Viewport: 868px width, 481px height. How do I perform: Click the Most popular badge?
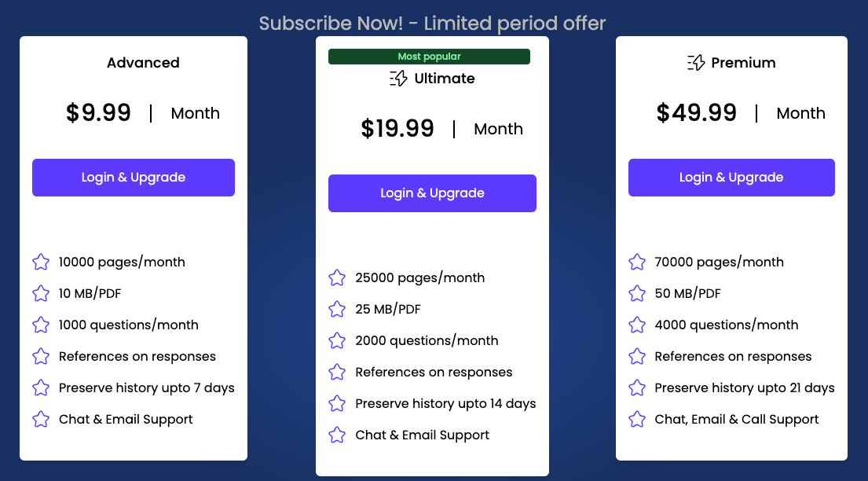(429, 56)
